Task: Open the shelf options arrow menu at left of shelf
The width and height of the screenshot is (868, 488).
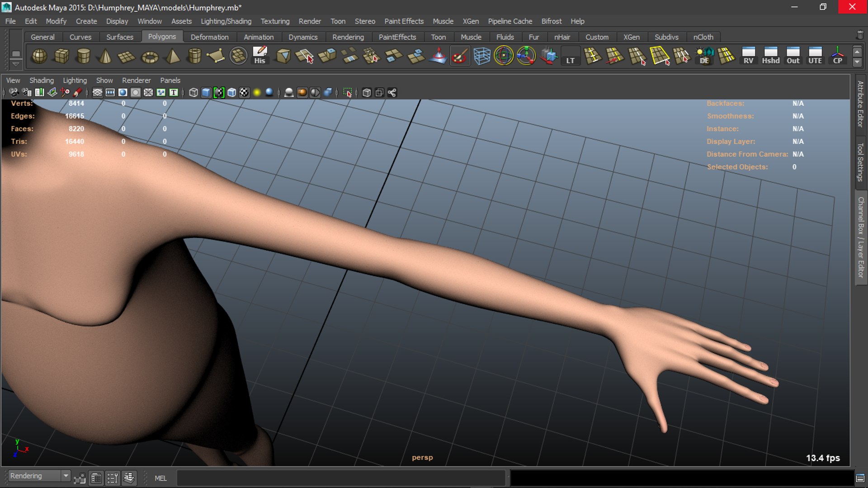Action: 16,64
